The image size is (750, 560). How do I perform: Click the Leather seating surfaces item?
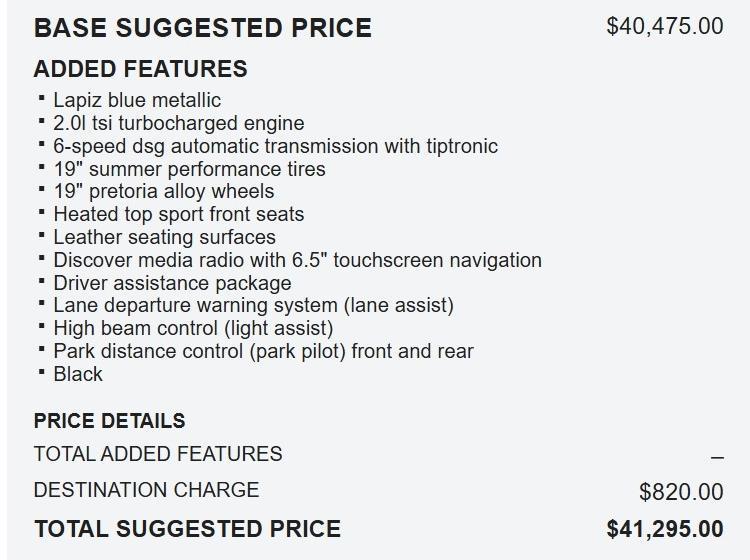164,237
